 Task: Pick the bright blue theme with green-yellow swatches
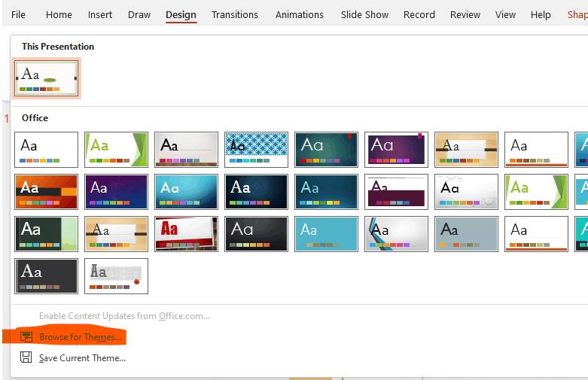click(x=187, y=191)
